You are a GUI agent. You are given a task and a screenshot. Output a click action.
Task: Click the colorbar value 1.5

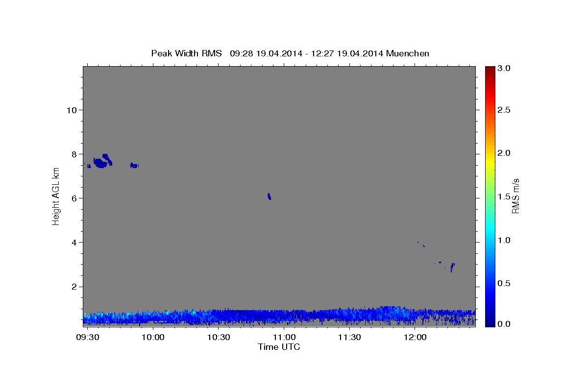pyautogui.click(x=504, y=196)
